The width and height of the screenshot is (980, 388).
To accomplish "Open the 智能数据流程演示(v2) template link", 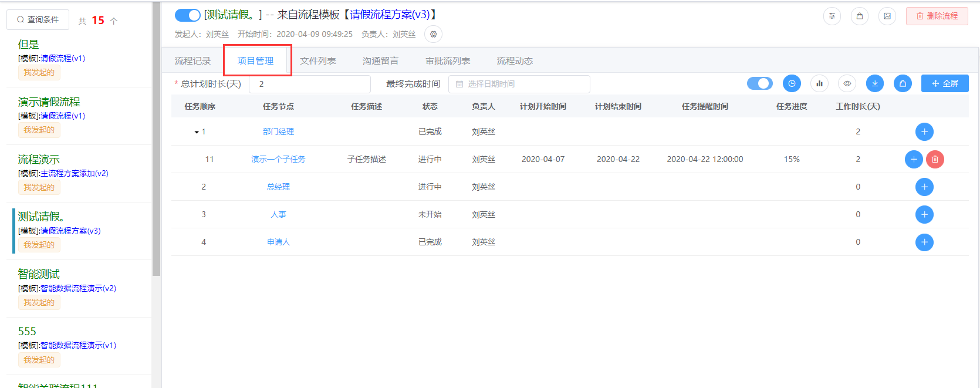I will point(78,289).
